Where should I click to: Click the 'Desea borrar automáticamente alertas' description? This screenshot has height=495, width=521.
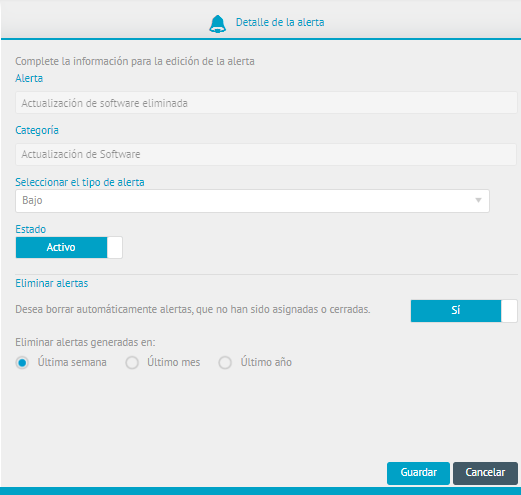point(193,309)
